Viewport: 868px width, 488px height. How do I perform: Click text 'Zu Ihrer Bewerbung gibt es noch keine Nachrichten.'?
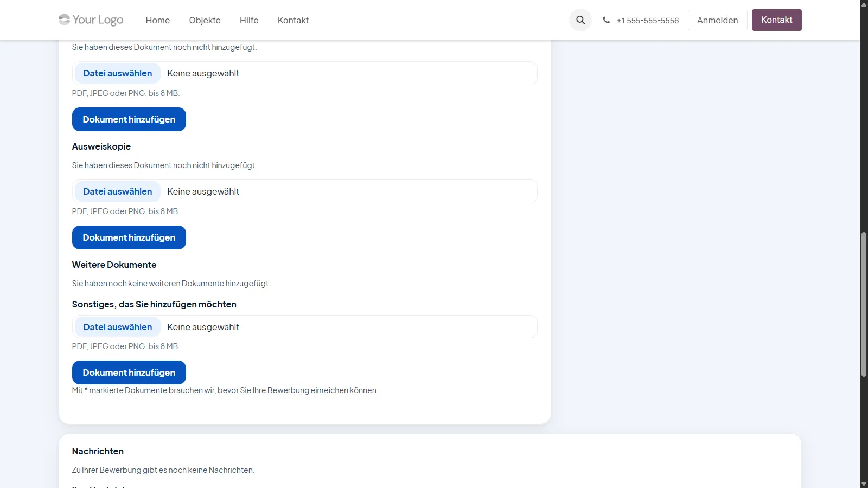pos(163,470)
